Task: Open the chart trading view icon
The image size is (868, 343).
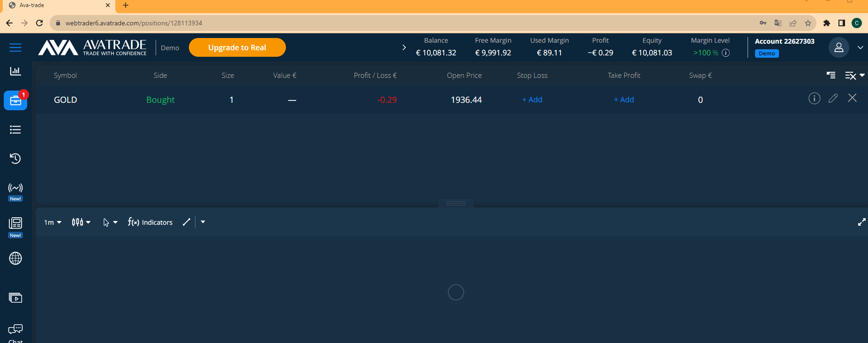Action: 15,71
